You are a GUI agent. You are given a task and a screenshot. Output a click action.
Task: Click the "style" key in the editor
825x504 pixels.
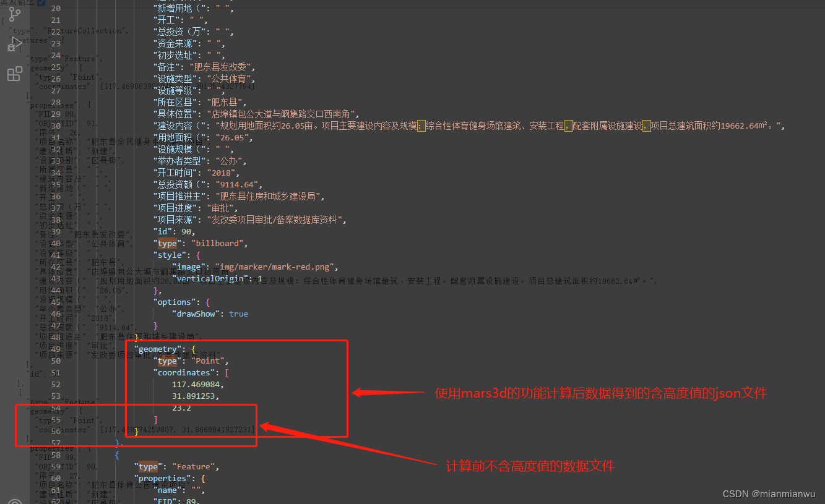click(x=170, y=255)
